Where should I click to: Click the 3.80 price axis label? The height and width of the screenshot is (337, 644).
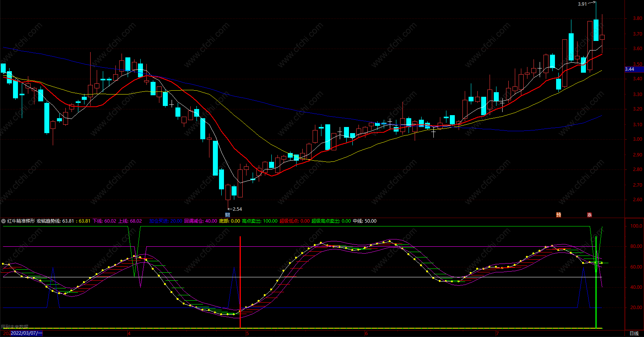coord(638,18)
